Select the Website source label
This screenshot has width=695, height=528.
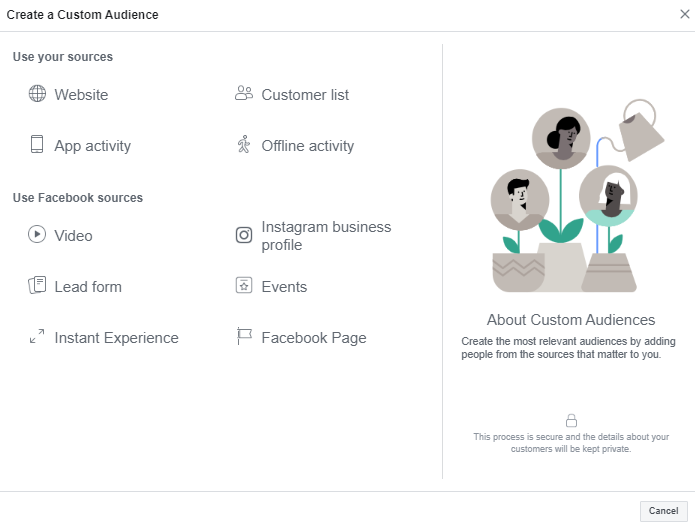tap(81, 95)
